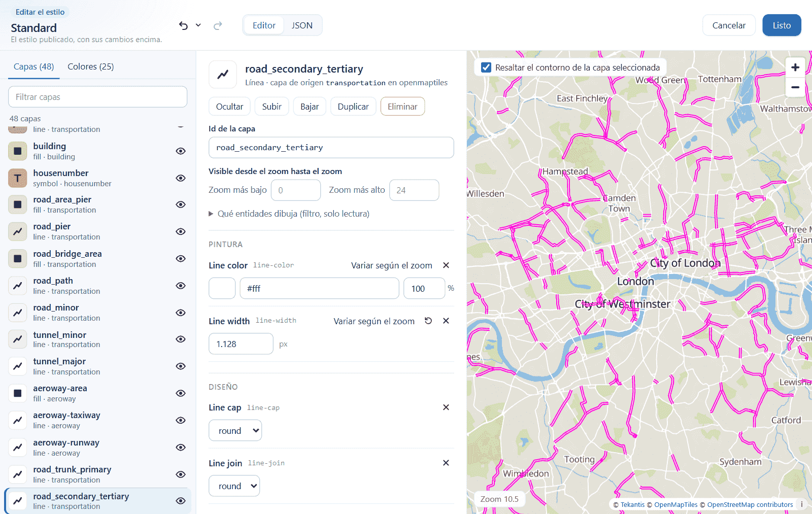Click the Eliminar layer button
Image resolution: width=812 pixels, height=514 pixels.
click(x=402, y=107)
